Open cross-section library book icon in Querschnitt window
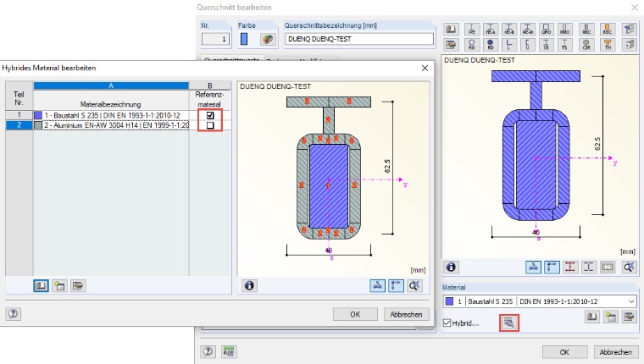644x364 pixels. click(451, 29)
